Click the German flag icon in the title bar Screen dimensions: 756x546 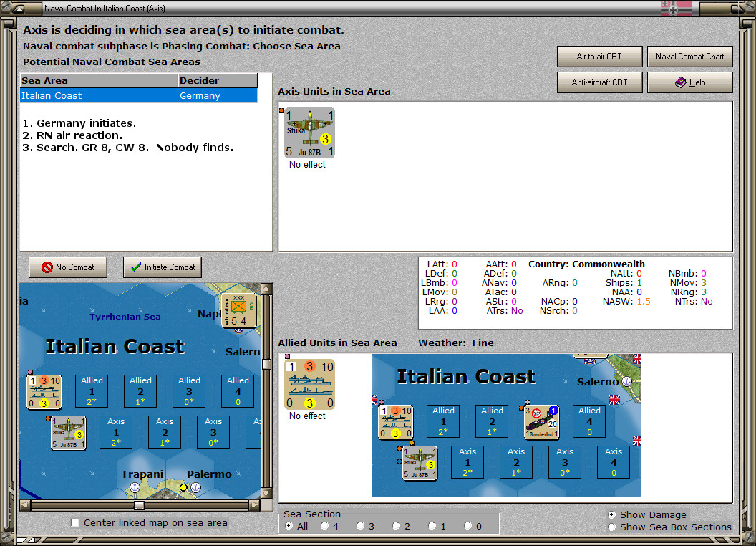point(676,8)
